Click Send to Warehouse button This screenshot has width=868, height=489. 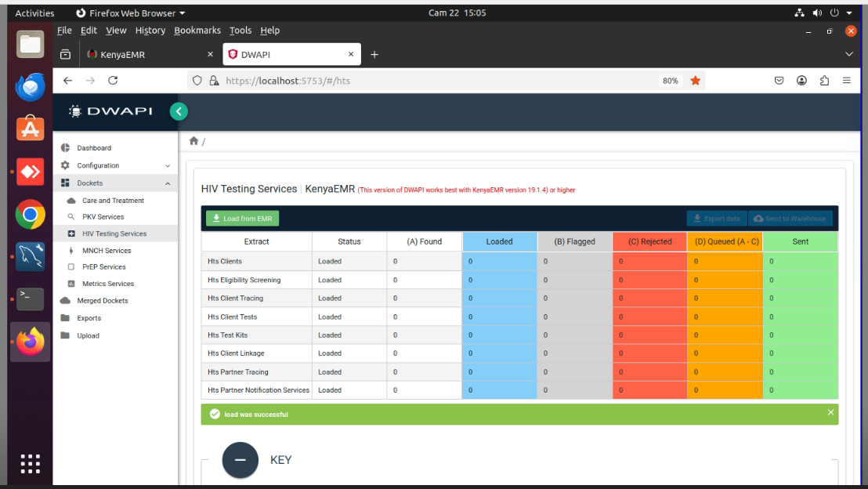(x=790, y=219)
